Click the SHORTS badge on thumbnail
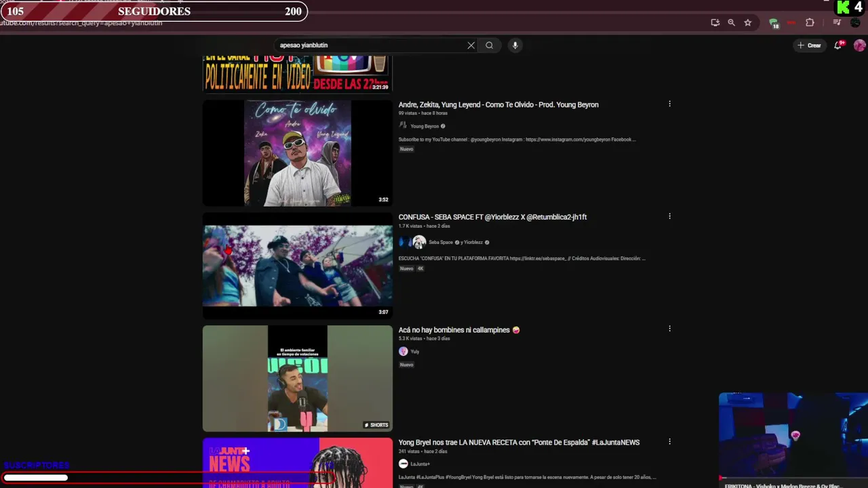Image resolution: width=868 pixels, height=488 pixels. click(x=376, y=425)
